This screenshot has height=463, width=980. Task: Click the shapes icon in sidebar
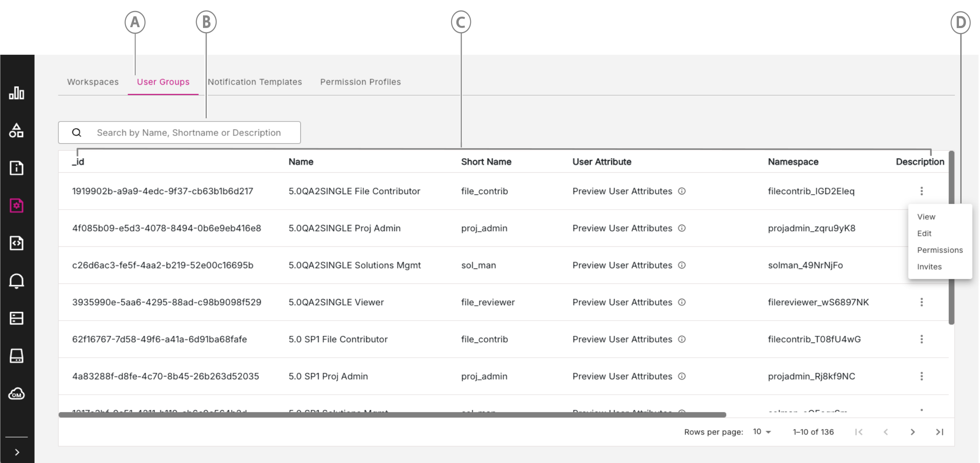click(x=17, y=130)
